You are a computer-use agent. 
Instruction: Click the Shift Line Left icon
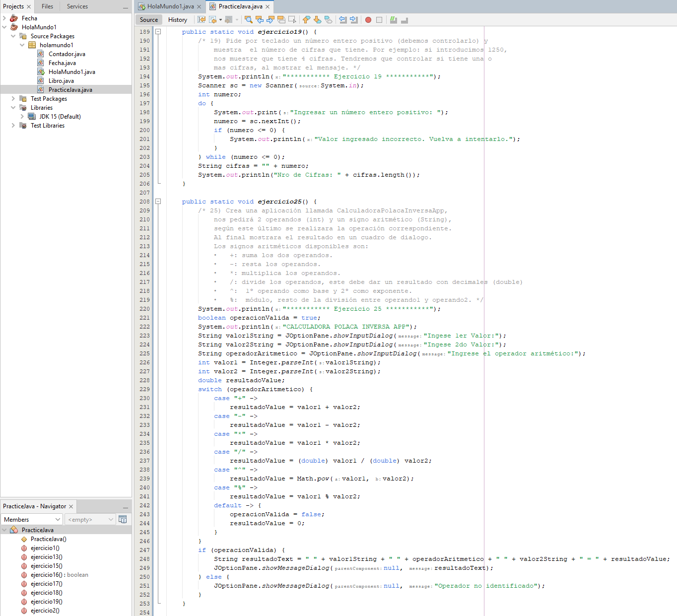pos(343,20)
